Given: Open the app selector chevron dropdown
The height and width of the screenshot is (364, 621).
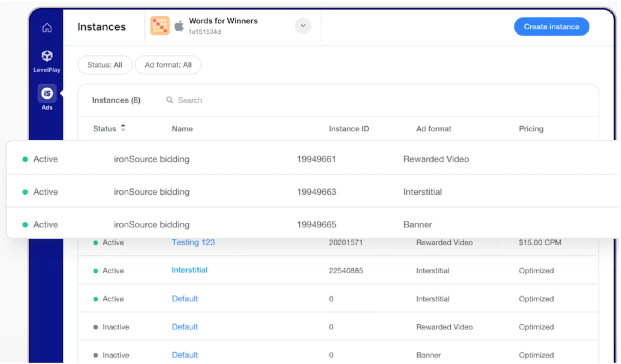Looking at the screenshot, I should tap(303, 26).
